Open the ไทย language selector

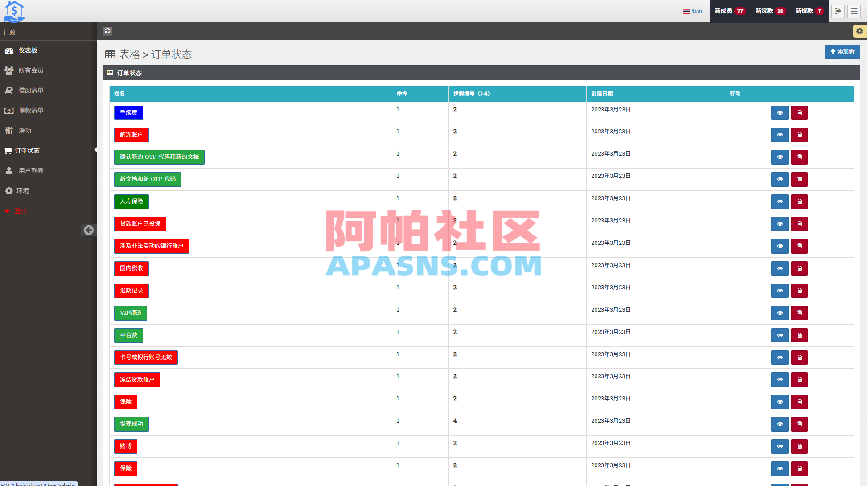click(x=692, y=11)
